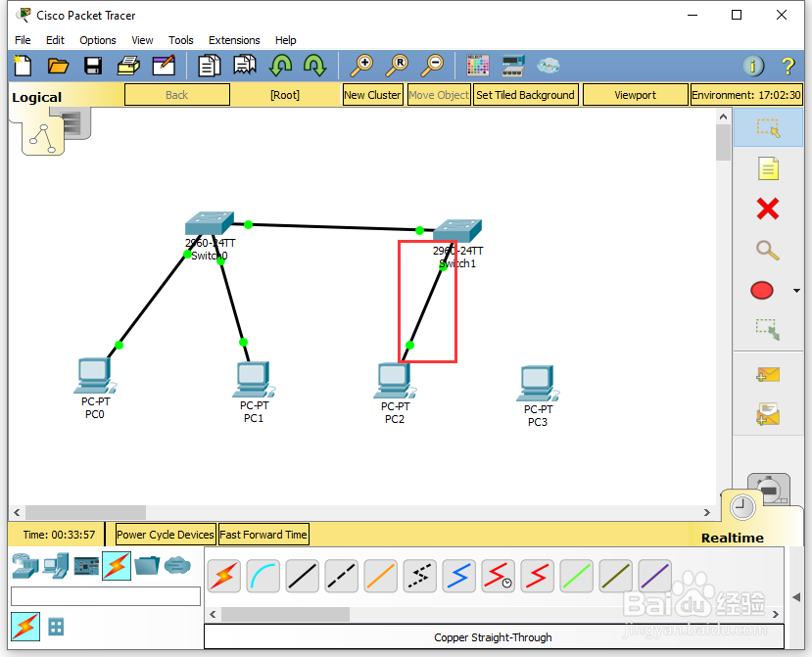Select the Connections subcategory lightning icon
Viewport: 812px width, 657px height.
pyautogui.click(x=25, y=627)
